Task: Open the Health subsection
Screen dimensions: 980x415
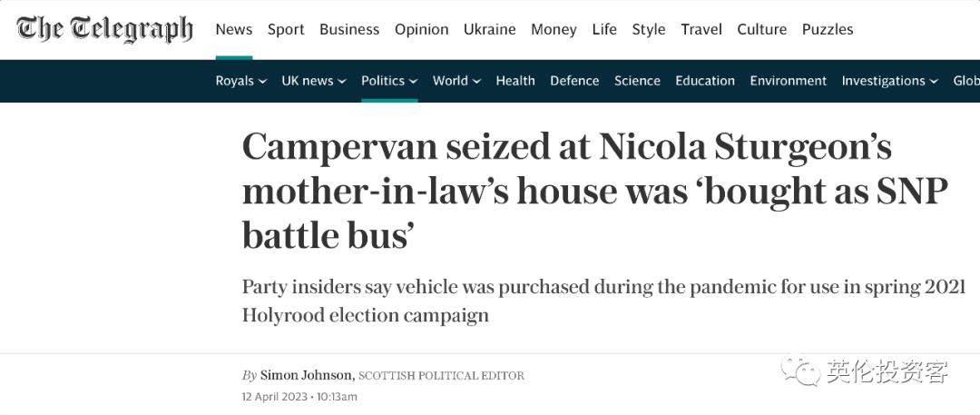Action: click(515, 81)
